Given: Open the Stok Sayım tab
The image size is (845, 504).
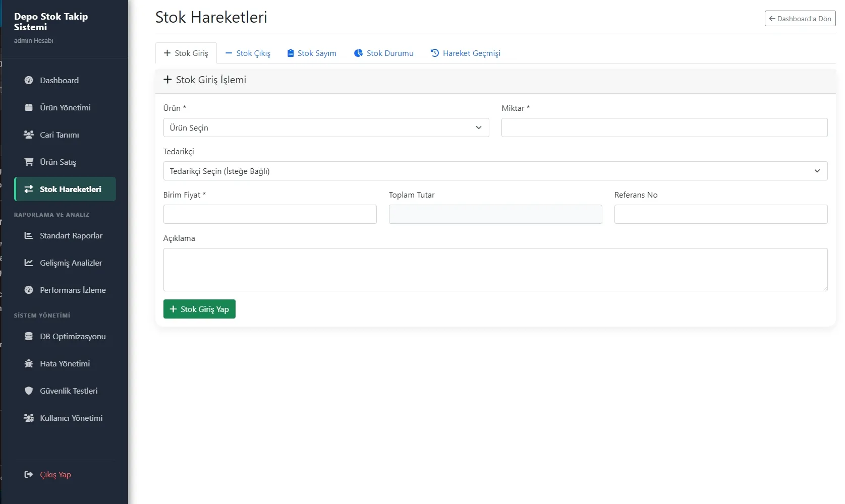Looking at the screenshot, I should tap(312, 53).
